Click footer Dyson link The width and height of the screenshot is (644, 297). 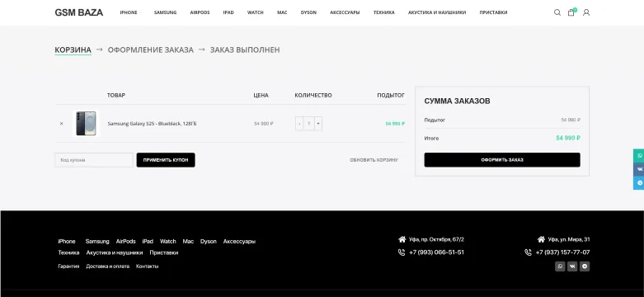click(x=209, y=242)
